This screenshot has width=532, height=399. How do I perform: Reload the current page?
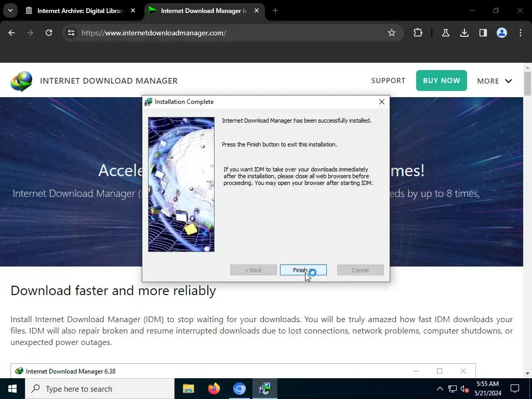point(49,33)
